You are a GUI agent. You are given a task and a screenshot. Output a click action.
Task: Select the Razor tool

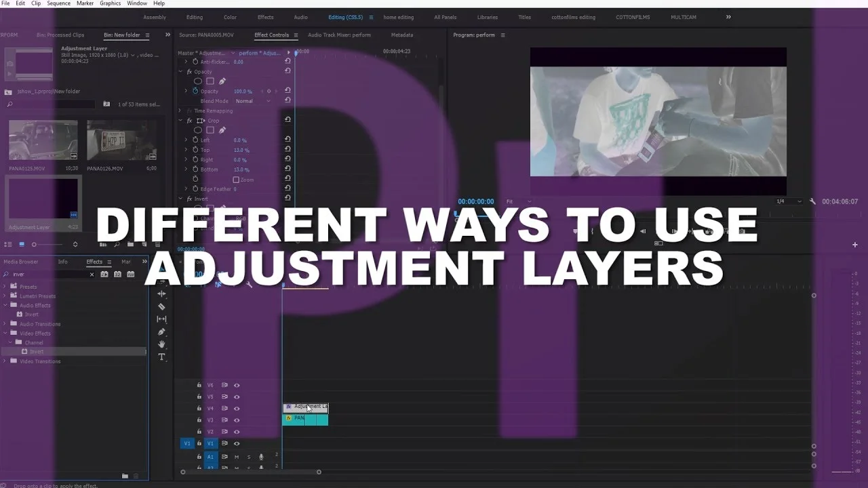[x=161, y=306]
